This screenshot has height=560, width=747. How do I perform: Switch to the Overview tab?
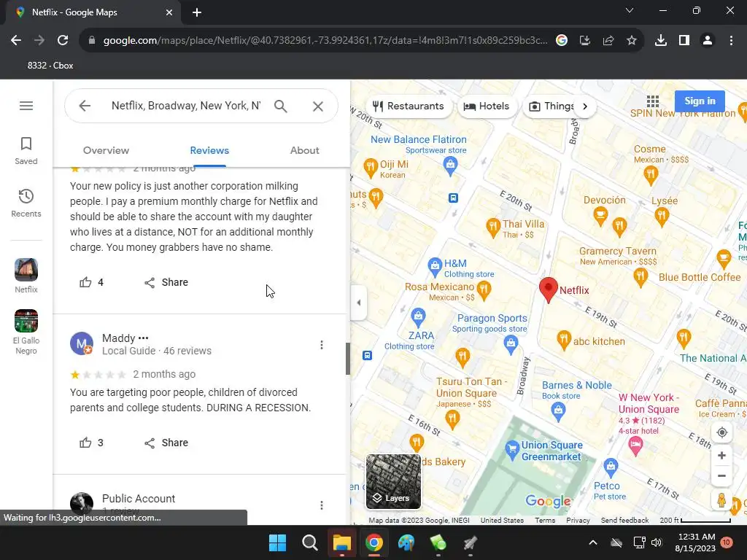[x=106, y=150]
